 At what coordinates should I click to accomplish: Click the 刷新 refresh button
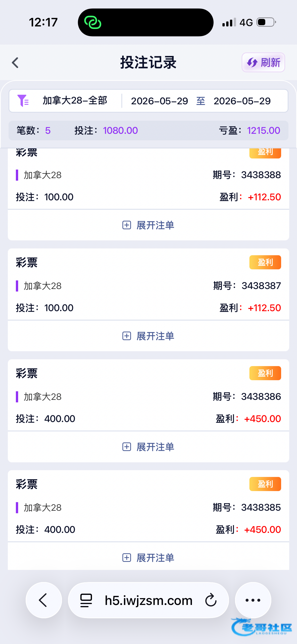click(263, 62)
